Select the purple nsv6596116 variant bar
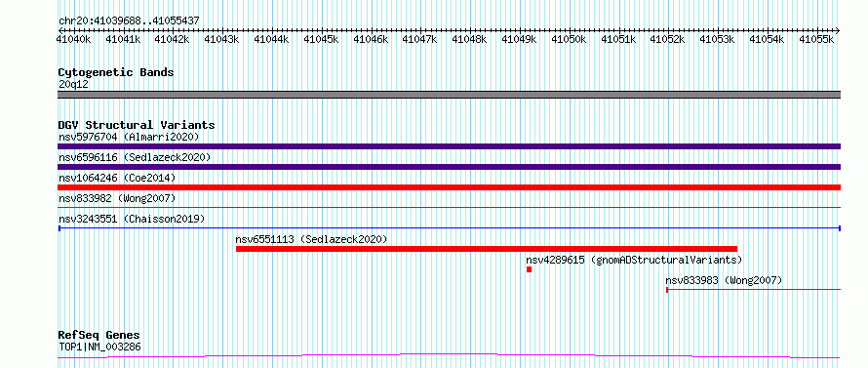868x368 pixels. [x=449, y=167]
